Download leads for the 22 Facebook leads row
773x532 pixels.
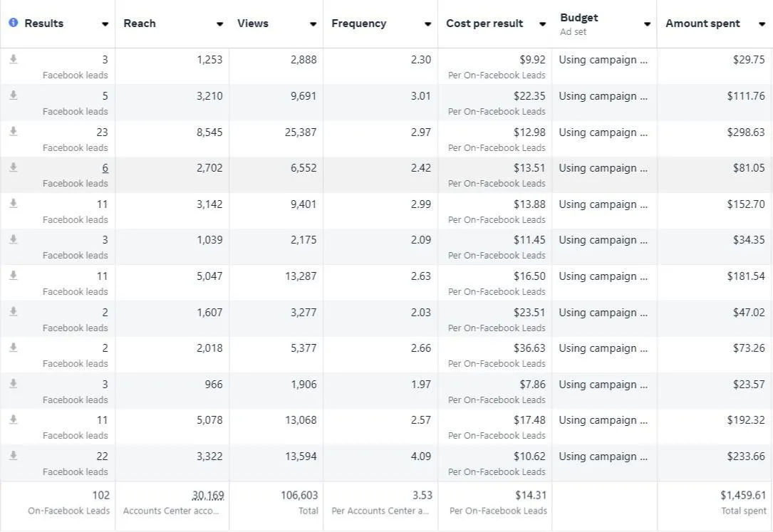click(x=13, y=455)
